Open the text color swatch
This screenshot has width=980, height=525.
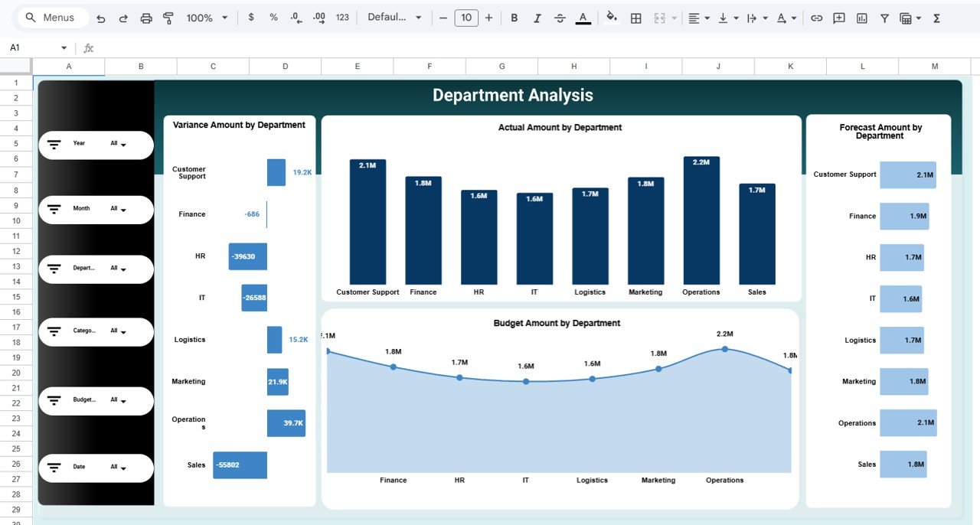pos(583,17)
